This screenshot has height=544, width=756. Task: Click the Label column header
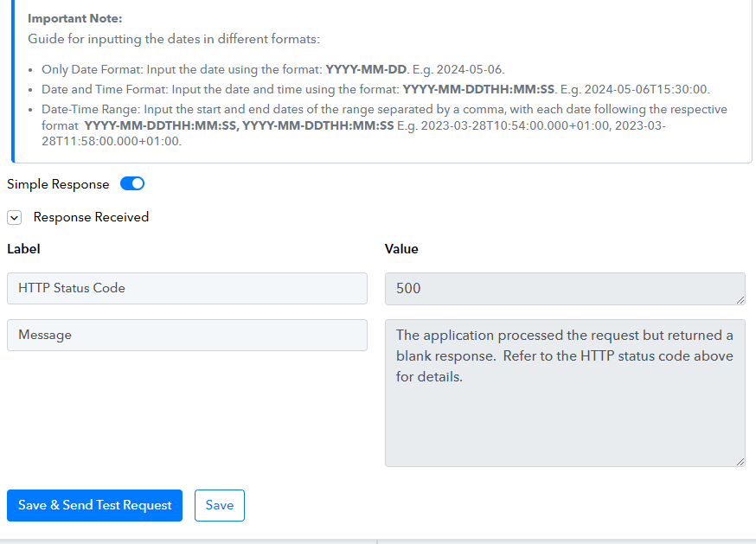[23, 249]
